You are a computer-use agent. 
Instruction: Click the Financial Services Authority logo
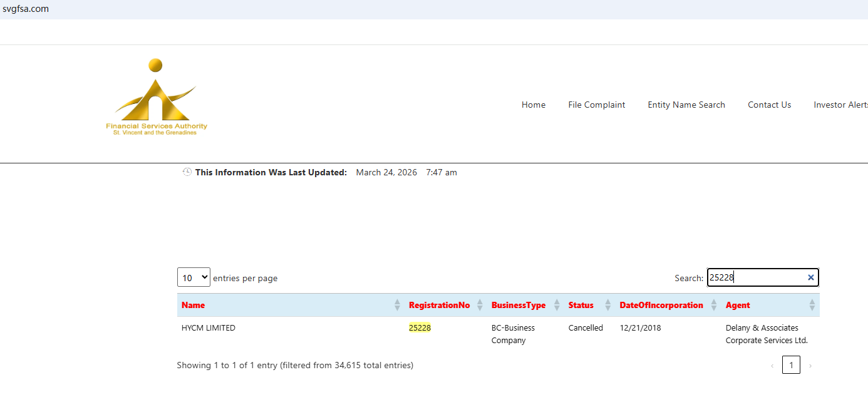(156, 97)
